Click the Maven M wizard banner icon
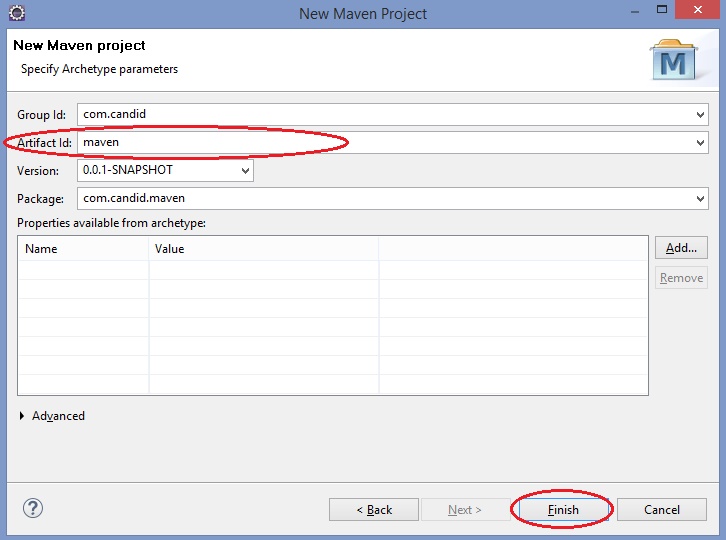 pyautogui.click(x=674, y=60)
